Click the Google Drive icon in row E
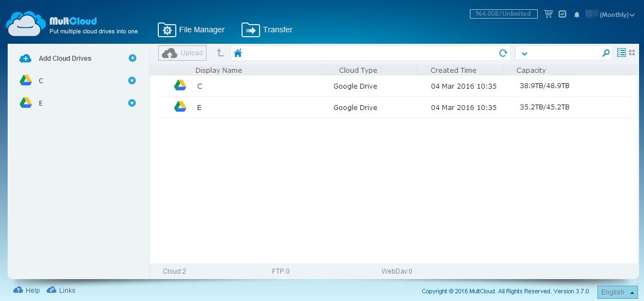 180,106
